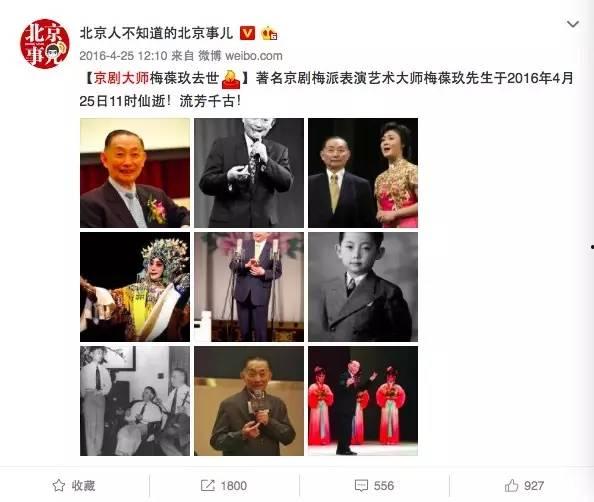The width and height of the screenshot is (594, 502).
Task: Open the post timestamp 2016-4-25 12:10
Action: pyautogui.click(x=123, y=56)
